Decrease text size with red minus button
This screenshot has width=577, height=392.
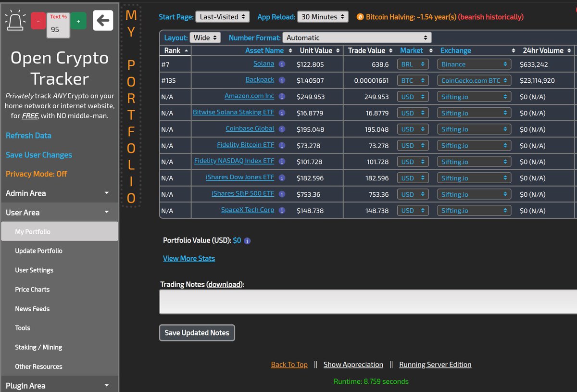point(38,21)
